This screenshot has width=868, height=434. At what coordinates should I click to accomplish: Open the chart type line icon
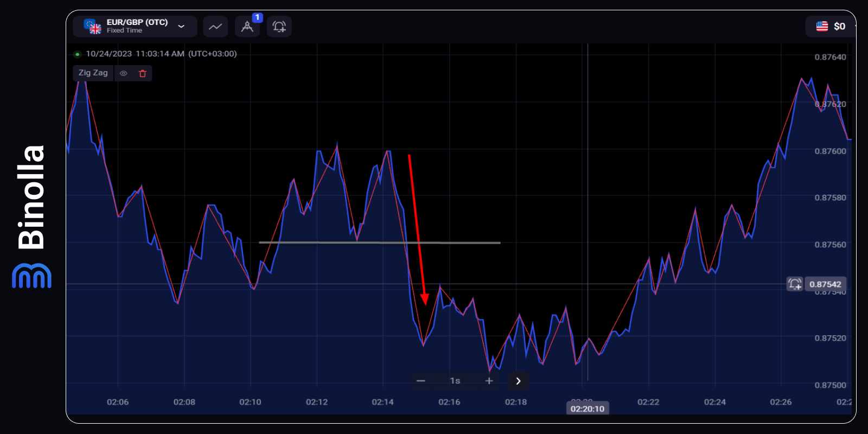coord(215,27)
